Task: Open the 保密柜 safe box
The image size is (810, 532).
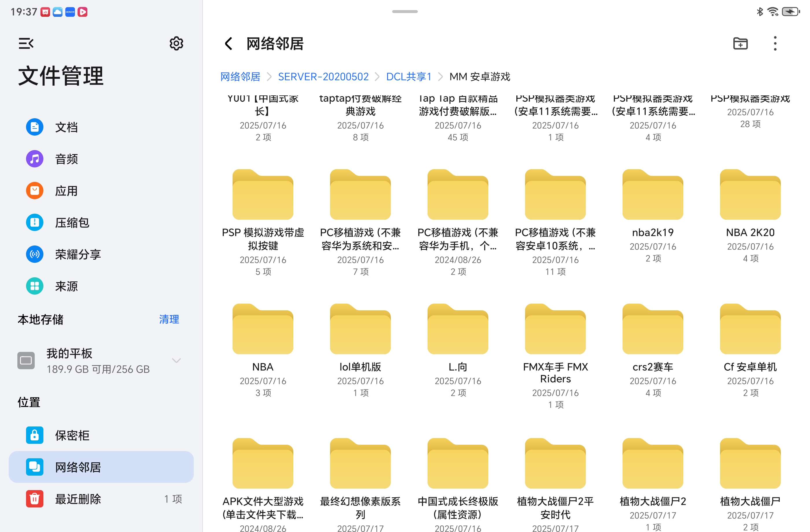Action: (x=71, y=435)
